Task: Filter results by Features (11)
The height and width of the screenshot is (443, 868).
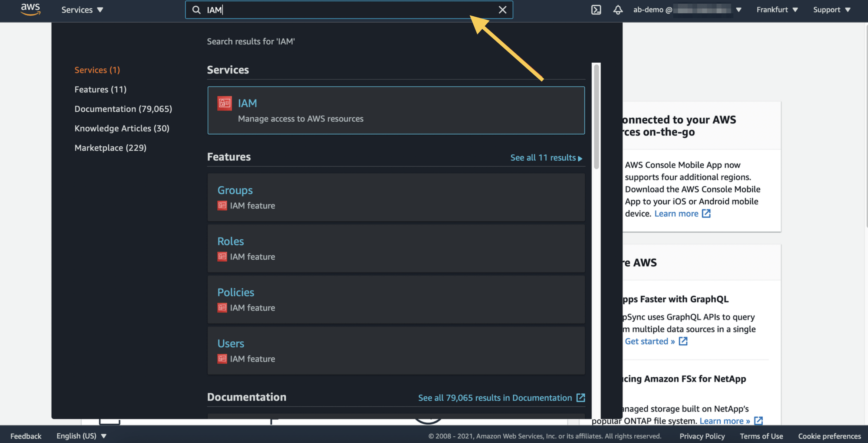Action: click(x=100, y=89)
